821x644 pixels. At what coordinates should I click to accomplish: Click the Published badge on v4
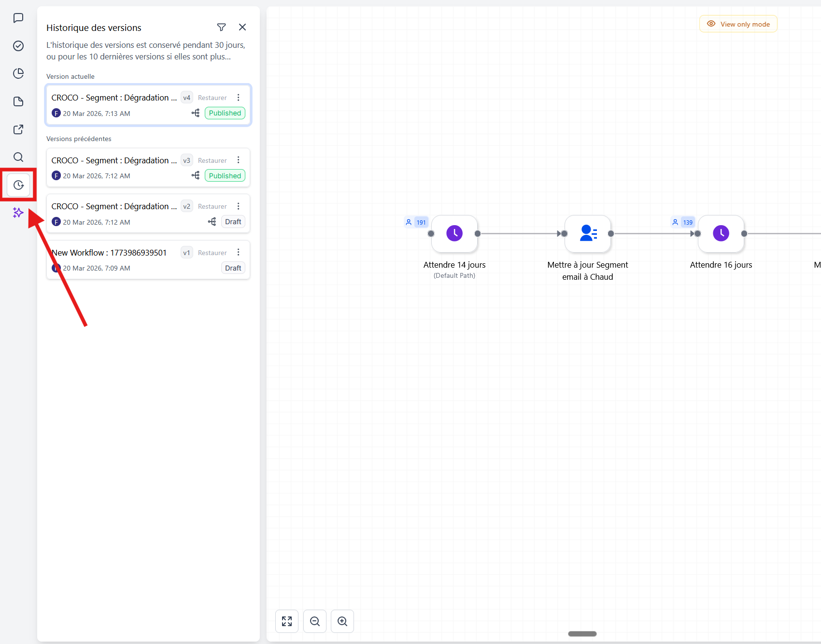coord(225,113)
